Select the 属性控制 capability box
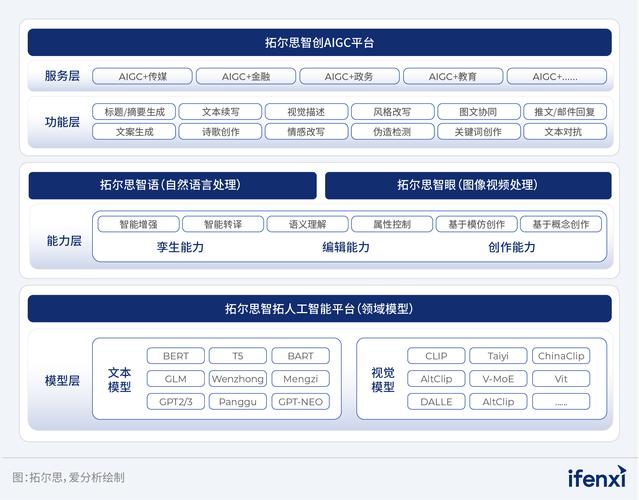639x500 pixels. pos(392,224)
